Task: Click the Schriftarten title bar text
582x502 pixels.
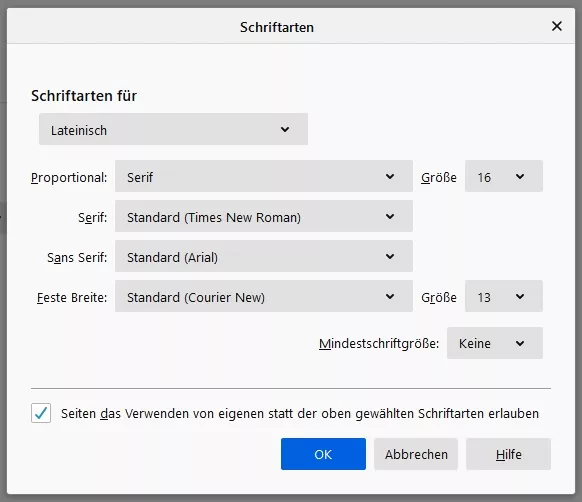Action: click(277, 27)
